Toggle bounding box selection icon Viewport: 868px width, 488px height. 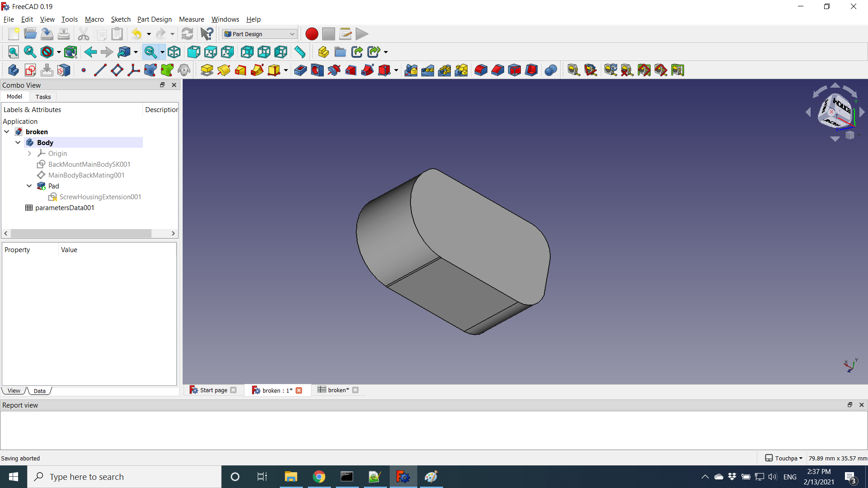click(71, 52)
